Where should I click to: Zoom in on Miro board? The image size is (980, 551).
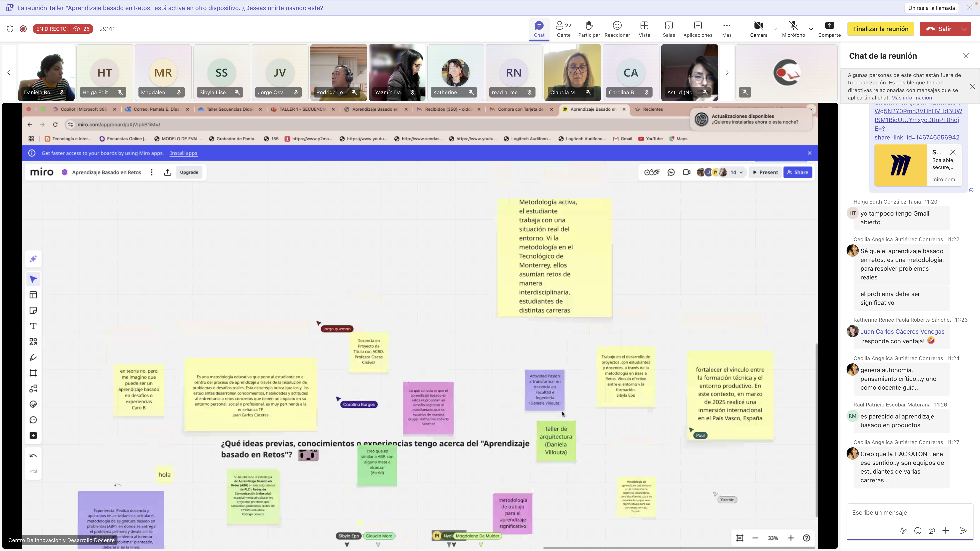pyautogui.click(x=791, y=538)
